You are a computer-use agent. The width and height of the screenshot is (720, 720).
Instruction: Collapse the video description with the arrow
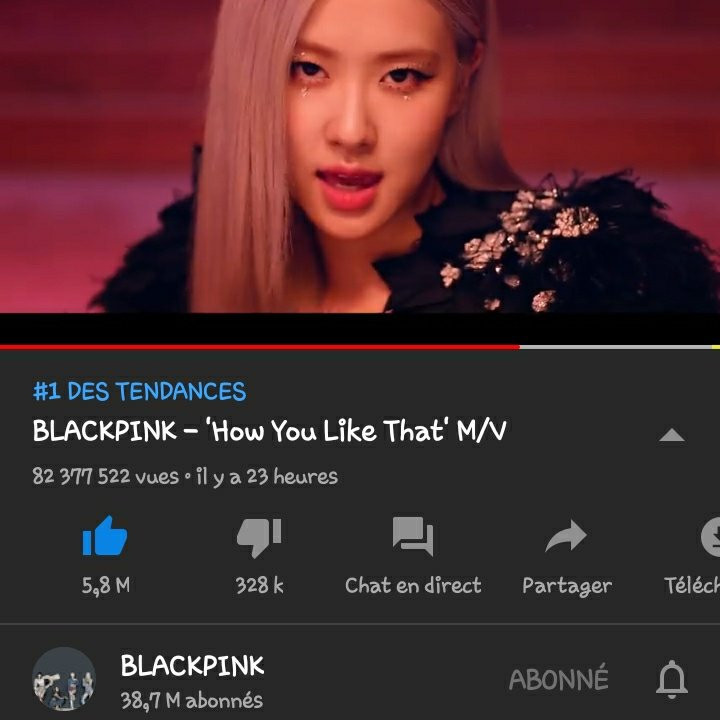[x=671, y=435]
